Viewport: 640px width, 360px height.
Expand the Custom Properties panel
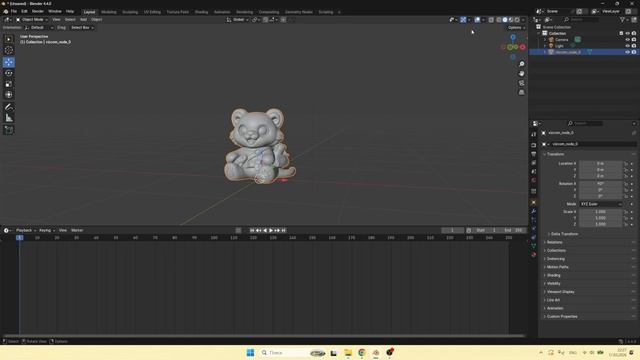[x=562, y=317]
